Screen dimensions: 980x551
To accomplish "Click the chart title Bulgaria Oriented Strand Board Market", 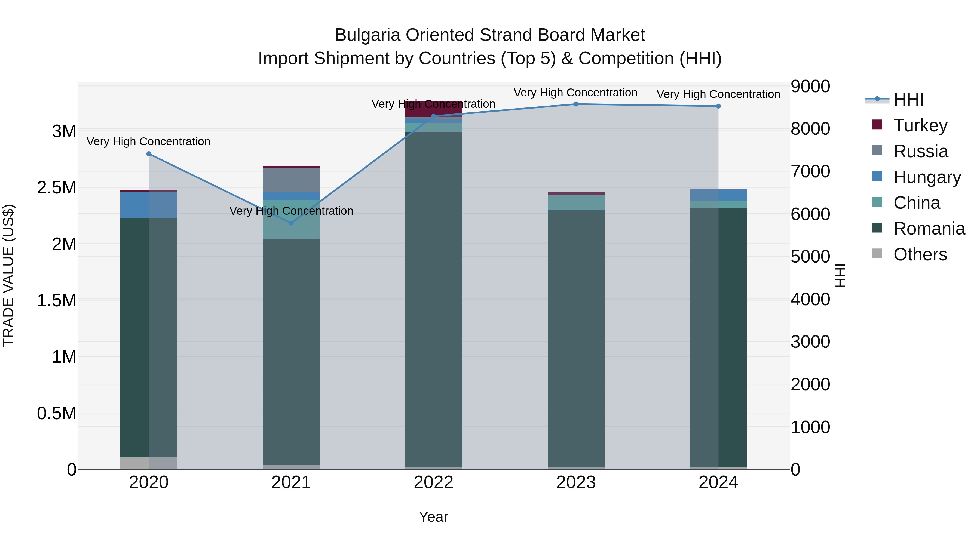I will pyautogui.click(x=490, y=35).
